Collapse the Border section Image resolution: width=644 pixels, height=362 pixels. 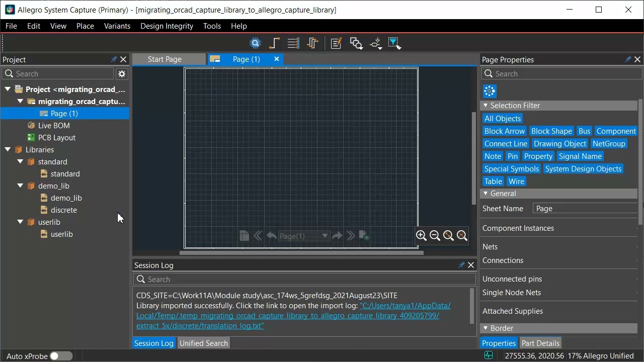486,328
